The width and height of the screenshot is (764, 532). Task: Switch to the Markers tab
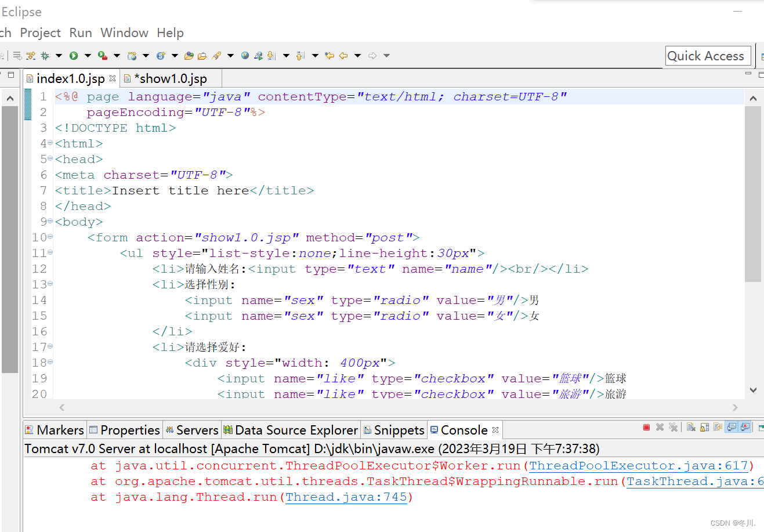point(55,430)
